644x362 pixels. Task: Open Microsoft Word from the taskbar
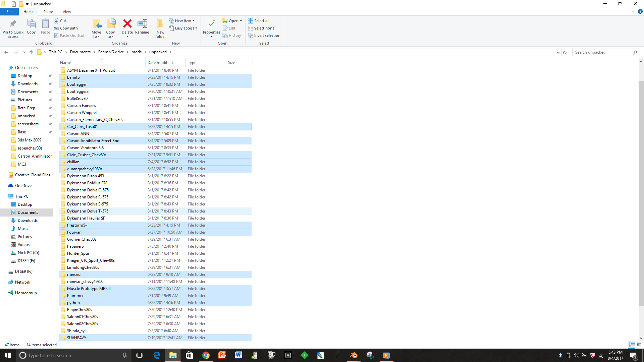[238, 355]
